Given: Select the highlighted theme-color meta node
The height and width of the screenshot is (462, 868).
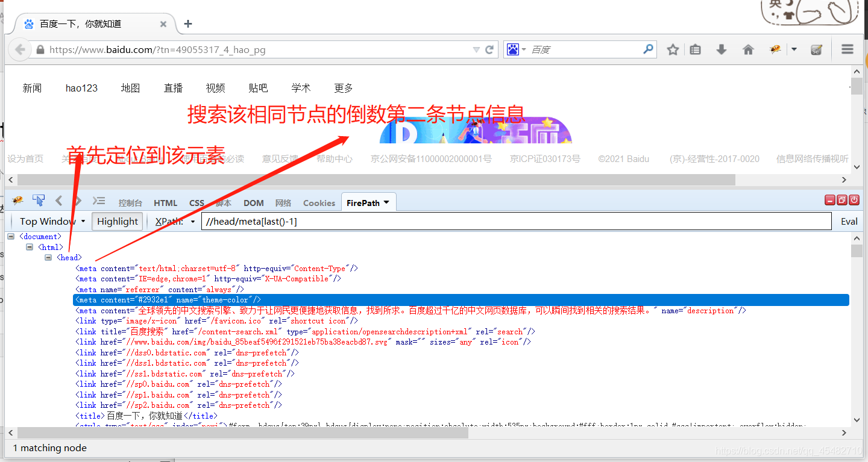Looking at the screenshot, I should pos(461,300).
